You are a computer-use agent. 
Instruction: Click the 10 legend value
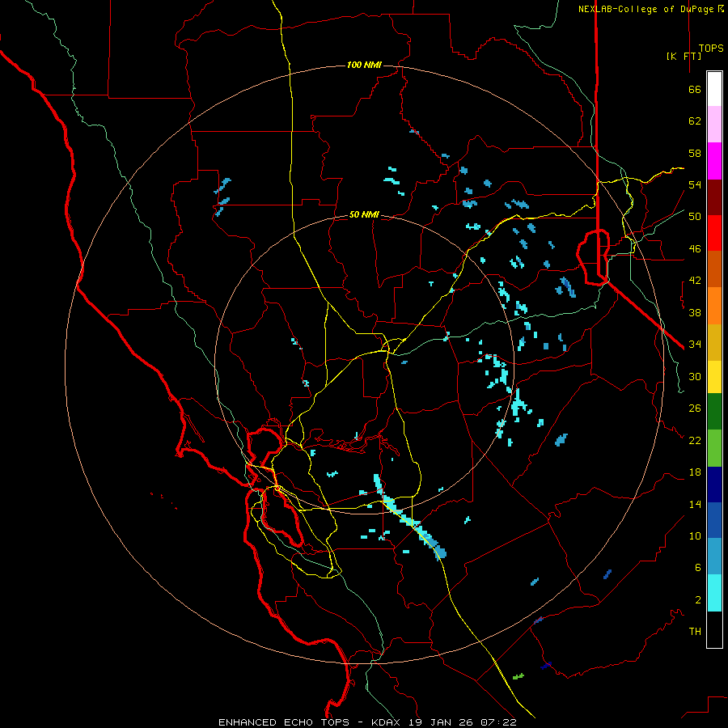pyautogui.click(x=695, y=535)
